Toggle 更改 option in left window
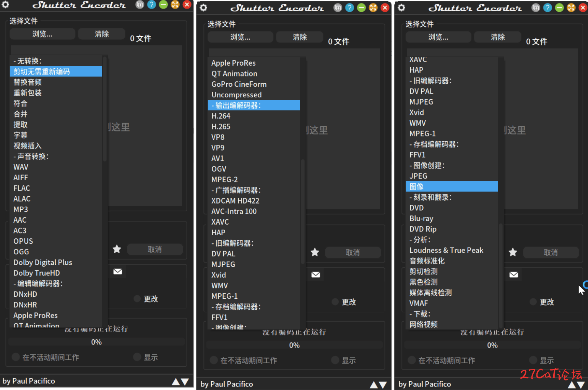 [137, 299]
